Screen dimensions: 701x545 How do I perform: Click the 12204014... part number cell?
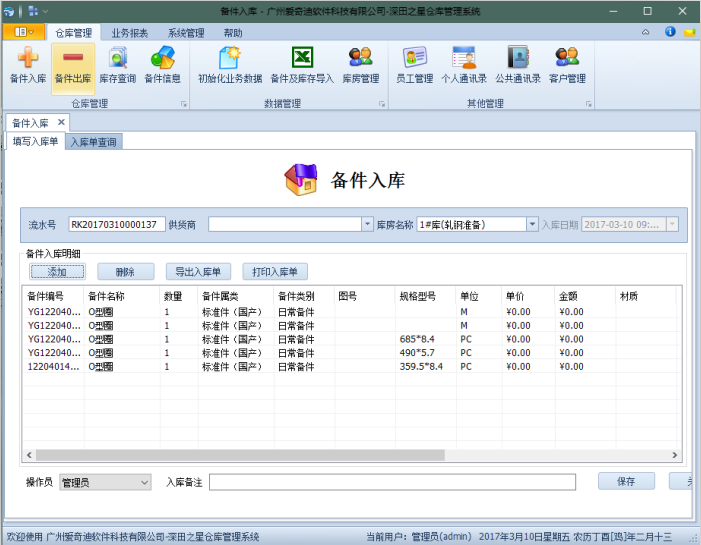click(x=54, y=367)
